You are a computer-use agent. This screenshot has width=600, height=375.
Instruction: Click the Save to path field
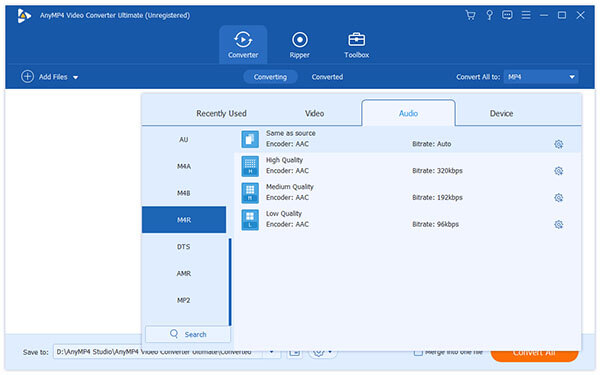point(158,352)
